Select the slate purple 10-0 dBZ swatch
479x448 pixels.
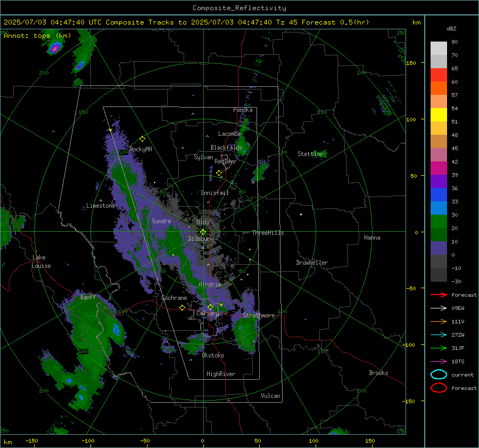click(x=439, y=248)
